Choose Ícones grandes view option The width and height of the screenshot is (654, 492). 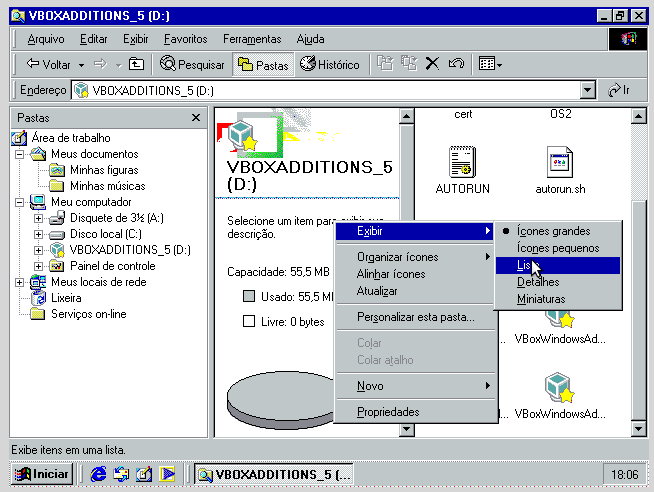[558, 231]
